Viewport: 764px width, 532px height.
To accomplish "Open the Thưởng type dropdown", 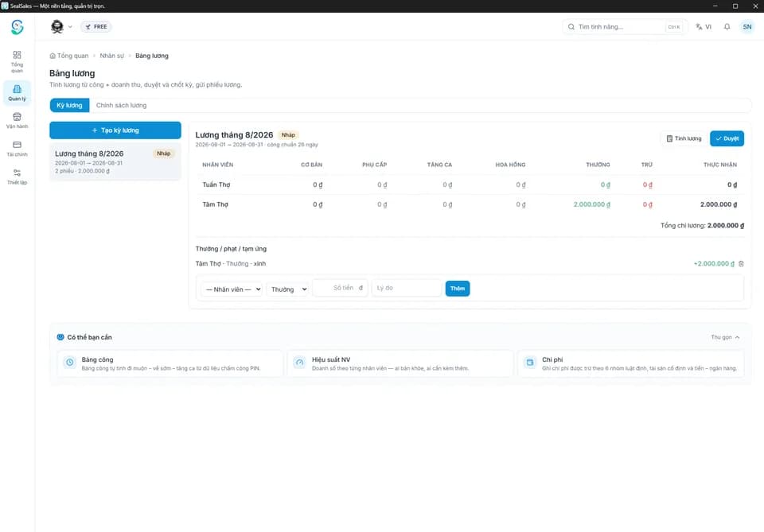I will (x=287, y=289).
